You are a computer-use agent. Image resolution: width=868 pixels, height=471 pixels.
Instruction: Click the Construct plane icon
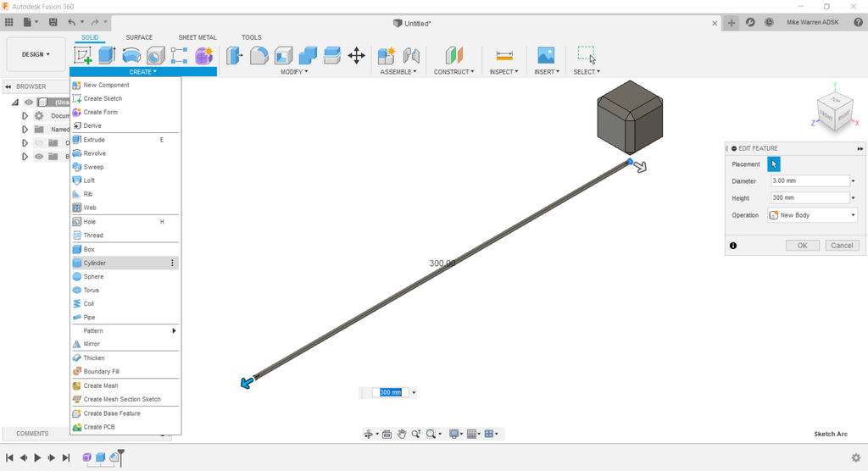tap(454, 55)
